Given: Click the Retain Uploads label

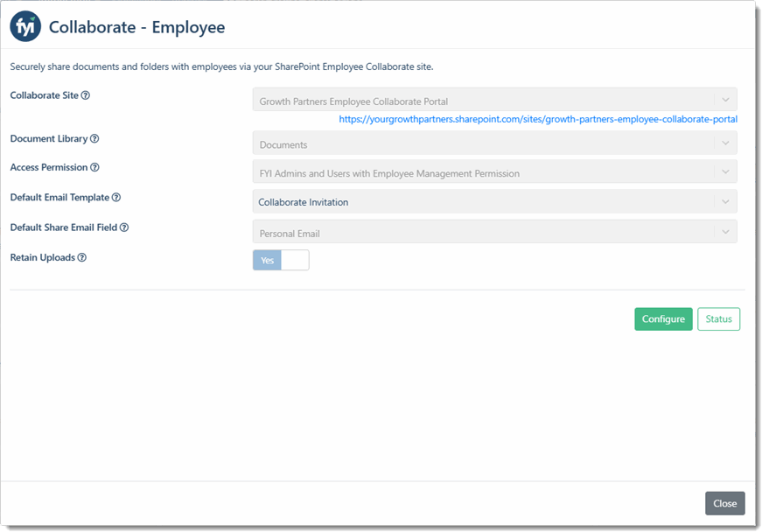Looking at the screenshot, I should 43,257.
